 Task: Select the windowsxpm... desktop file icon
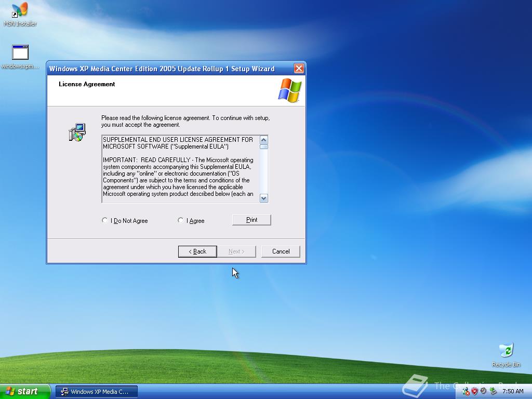pyautogui.click(x=20, y=57)
